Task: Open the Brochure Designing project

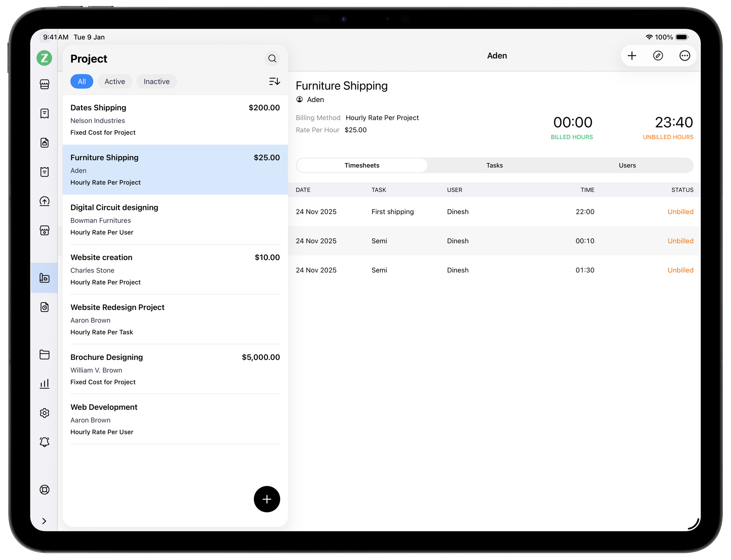Action: [175, 369]
